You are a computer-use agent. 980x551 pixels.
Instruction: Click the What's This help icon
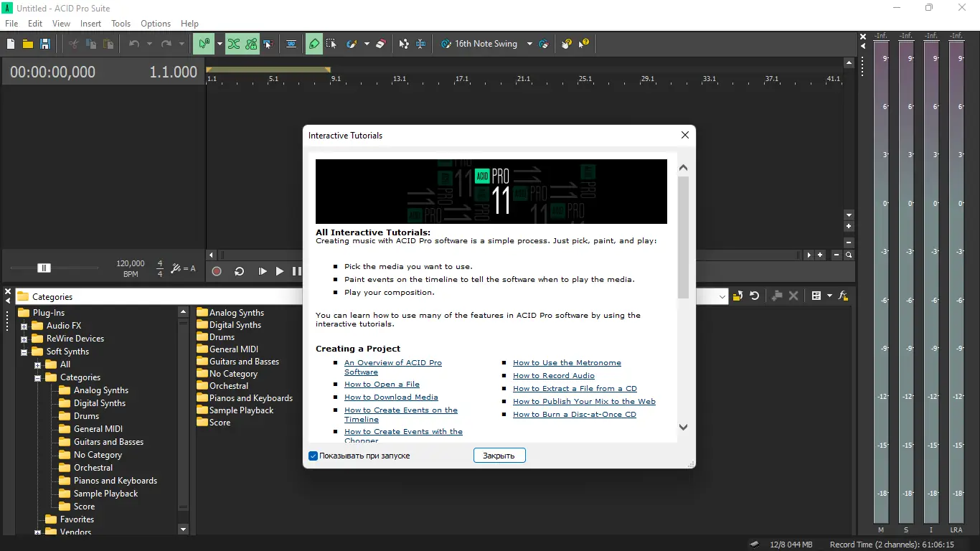(x=584, y=44)
